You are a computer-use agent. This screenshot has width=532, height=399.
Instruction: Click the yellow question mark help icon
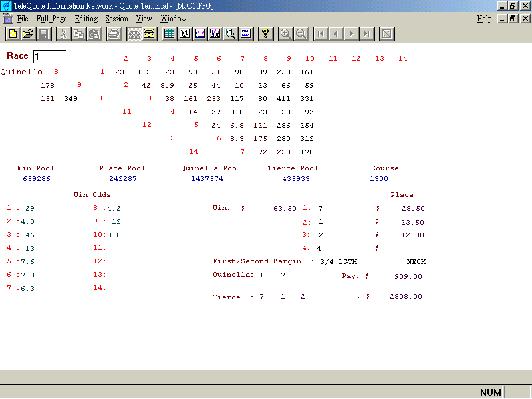click(265, 34)
